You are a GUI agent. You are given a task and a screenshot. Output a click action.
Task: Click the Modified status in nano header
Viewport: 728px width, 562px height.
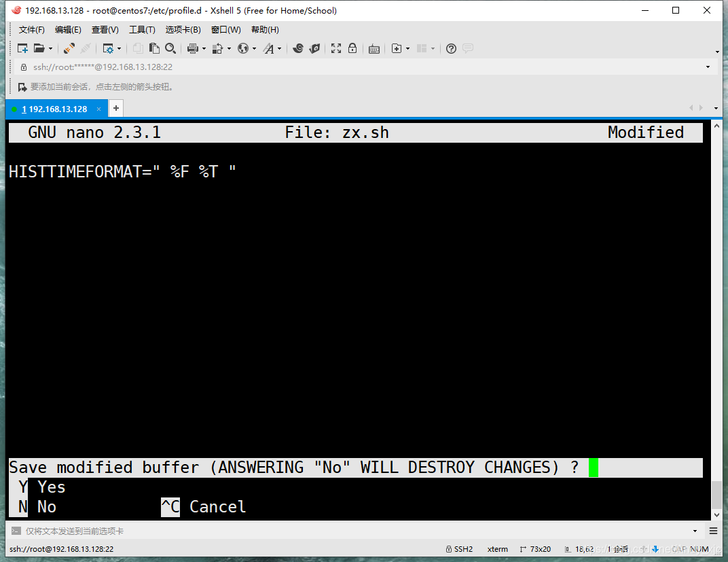point(646,133)
